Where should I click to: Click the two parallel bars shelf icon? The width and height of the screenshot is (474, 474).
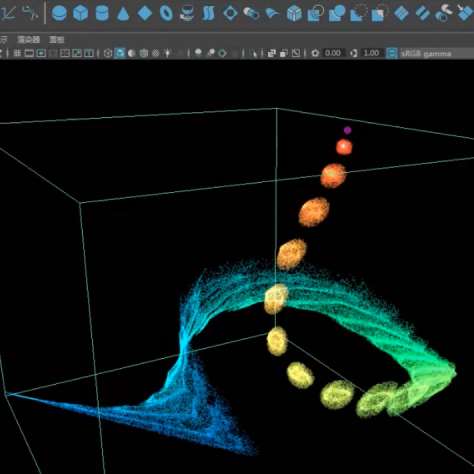click(423, 13)
